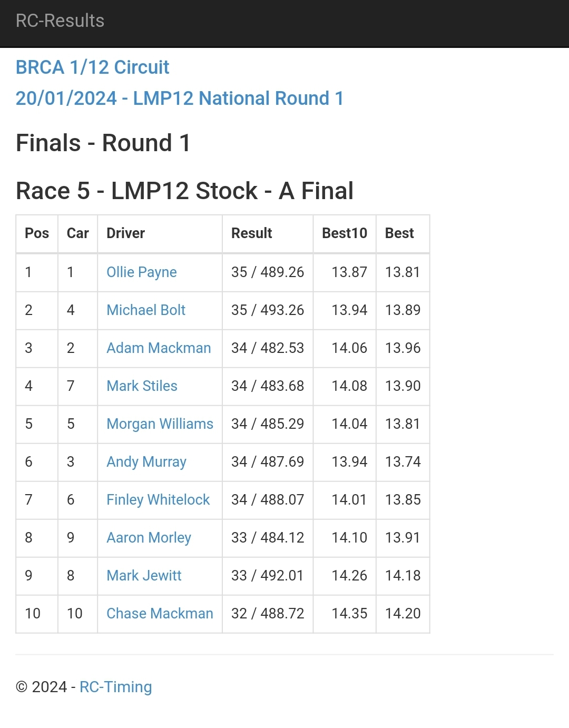Select driver Michael Bolt
Screen dimensions: 569x728
pyautogui.click(x=146, y=310)
